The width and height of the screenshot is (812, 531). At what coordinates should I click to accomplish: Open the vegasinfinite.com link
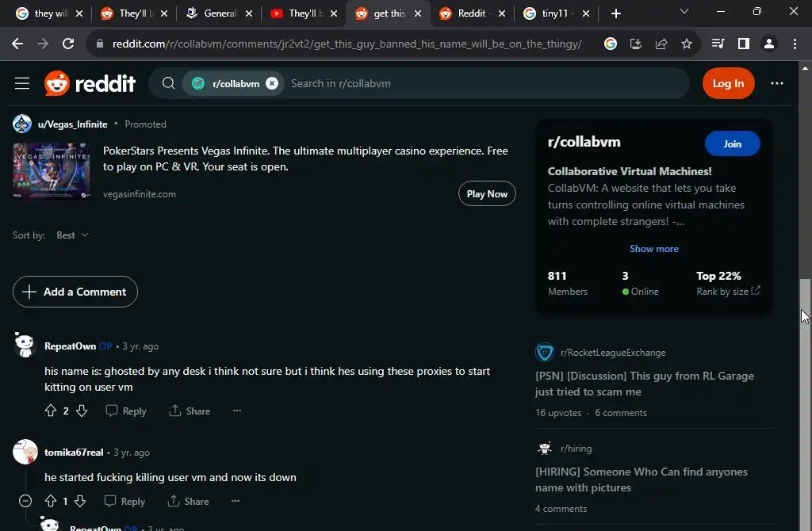[140, 194]
